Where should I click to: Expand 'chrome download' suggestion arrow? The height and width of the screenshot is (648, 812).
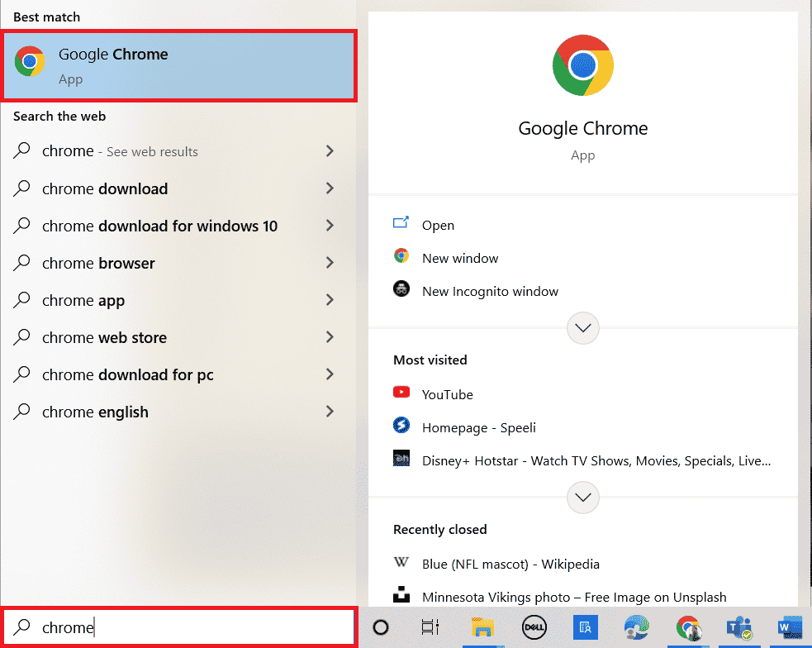330,188
